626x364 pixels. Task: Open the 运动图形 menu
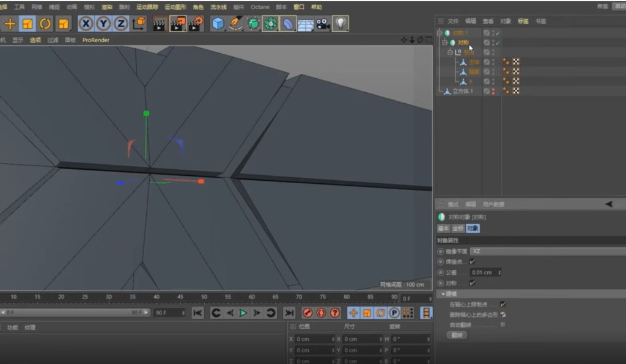175,7
